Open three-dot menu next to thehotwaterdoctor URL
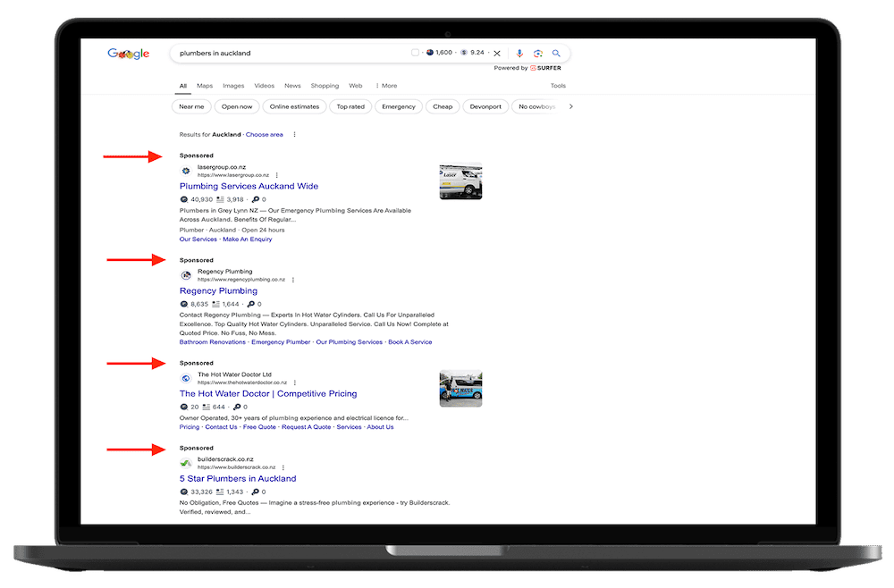 coord(295,382)
